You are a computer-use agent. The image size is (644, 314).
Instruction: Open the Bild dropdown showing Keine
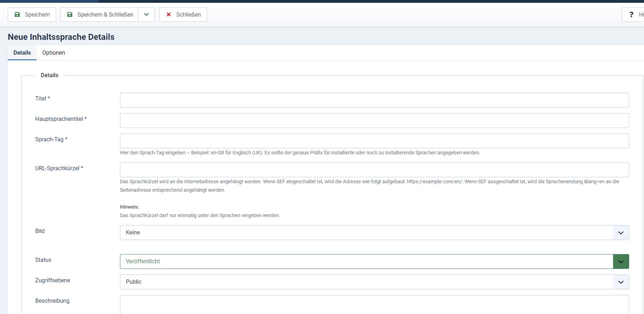(374, 233)
